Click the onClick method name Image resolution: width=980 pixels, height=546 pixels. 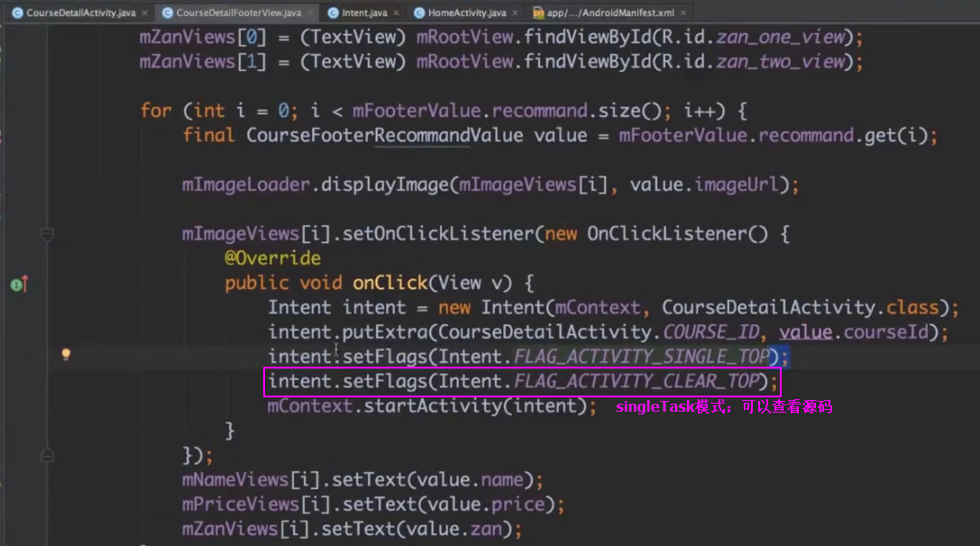coord(390,282)
